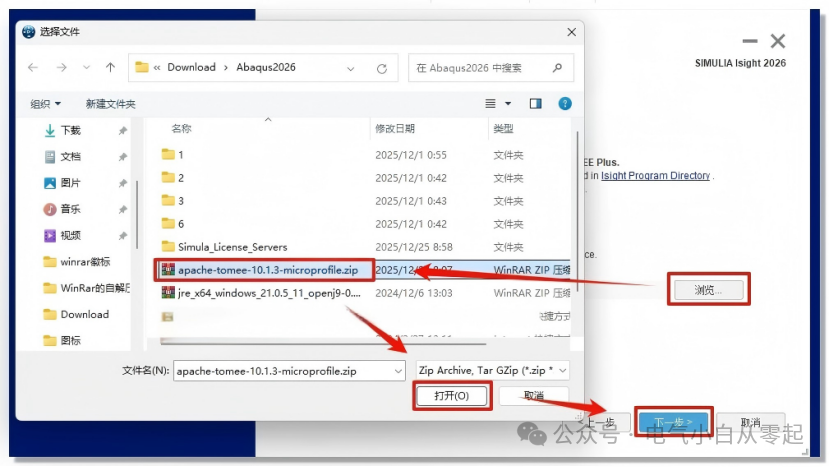
Task: Expand the address bar history dropdown
Action: pos(350,68)
